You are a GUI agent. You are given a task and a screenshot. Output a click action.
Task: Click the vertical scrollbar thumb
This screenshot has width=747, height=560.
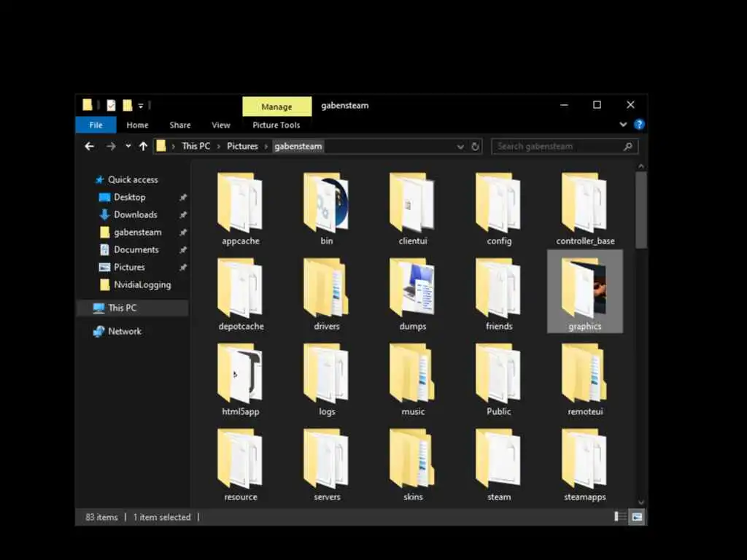pos(641,210)
